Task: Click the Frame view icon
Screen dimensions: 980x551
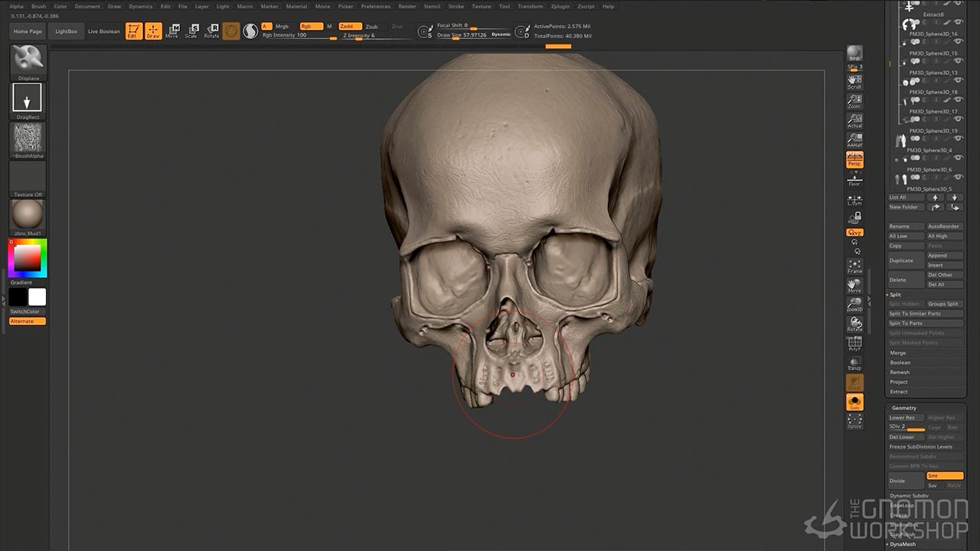Action: 854,266
